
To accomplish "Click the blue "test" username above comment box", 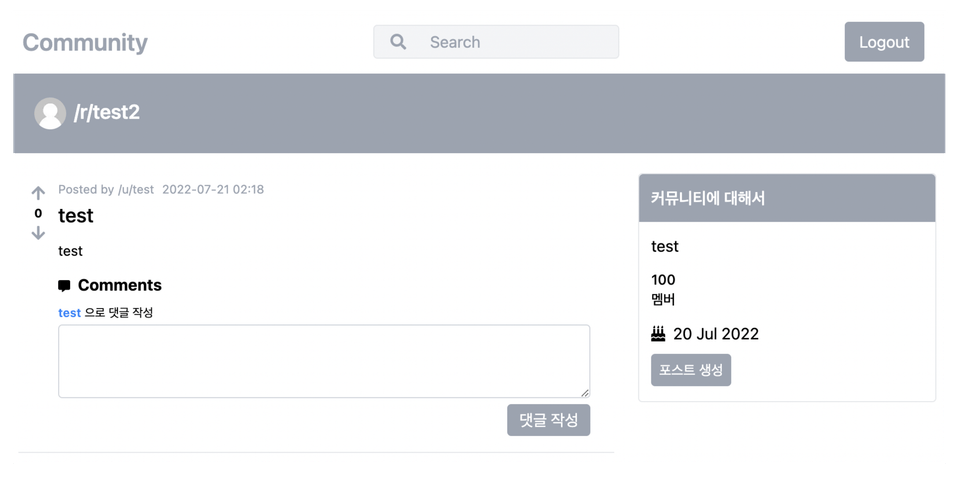I will click(69, 312).
